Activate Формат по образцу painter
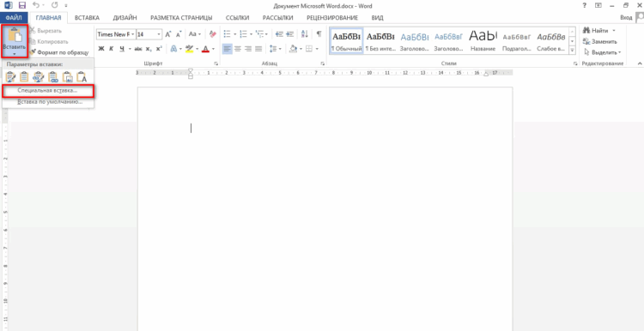The width and height of the screenshot is (644, 331). click(x=59, y=52)
